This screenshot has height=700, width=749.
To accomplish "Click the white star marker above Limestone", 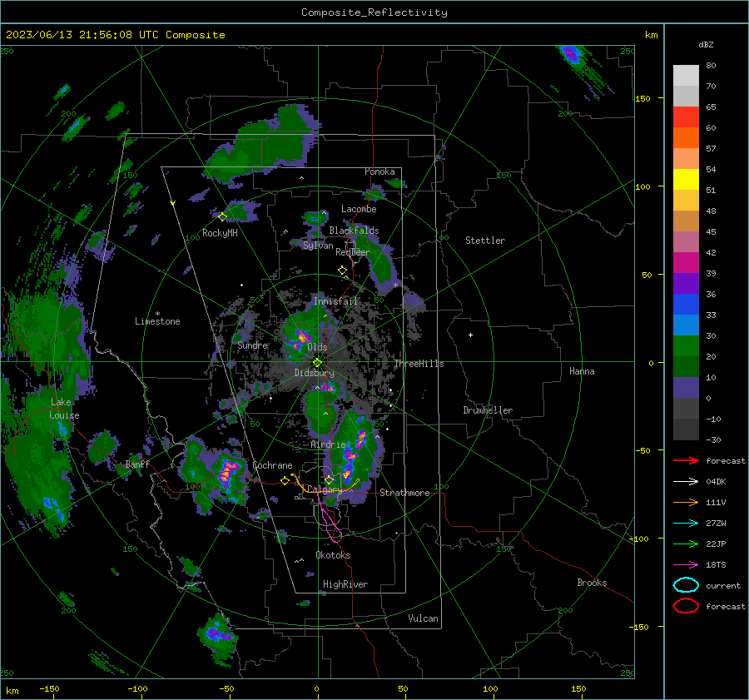I will pos(157,314).
